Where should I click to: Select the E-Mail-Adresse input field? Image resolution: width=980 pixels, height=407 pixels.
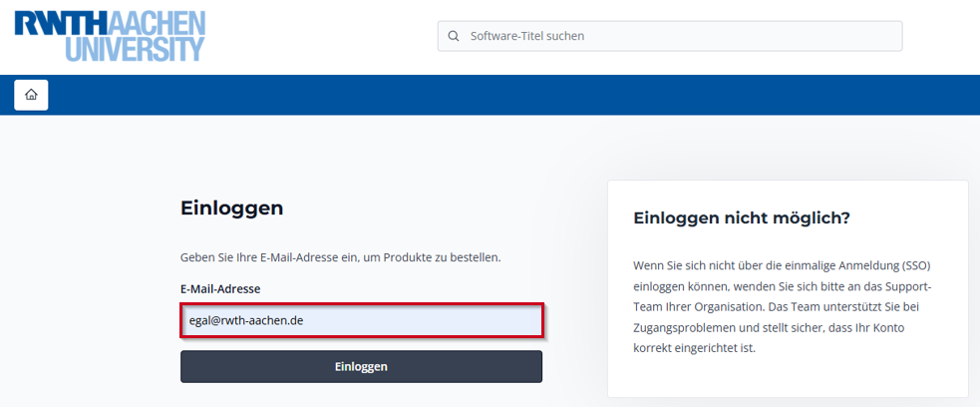point(362,321)
